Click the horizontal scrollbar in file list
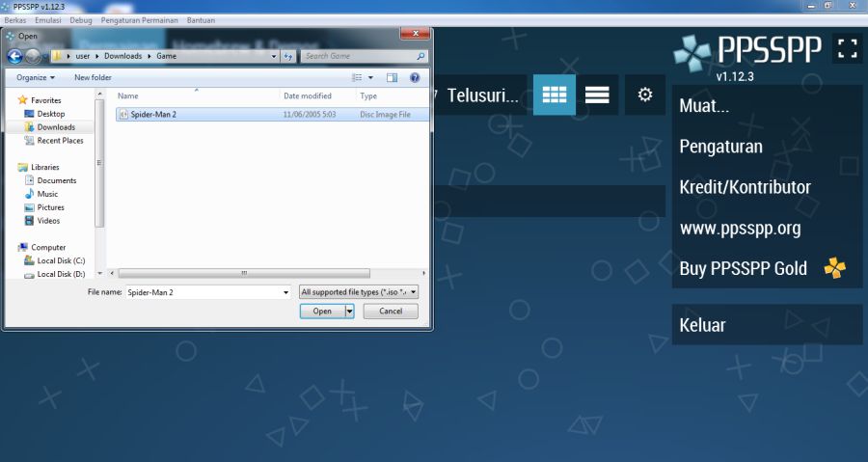This screenshot has height=462, width=868. click(x=244, y=273)
